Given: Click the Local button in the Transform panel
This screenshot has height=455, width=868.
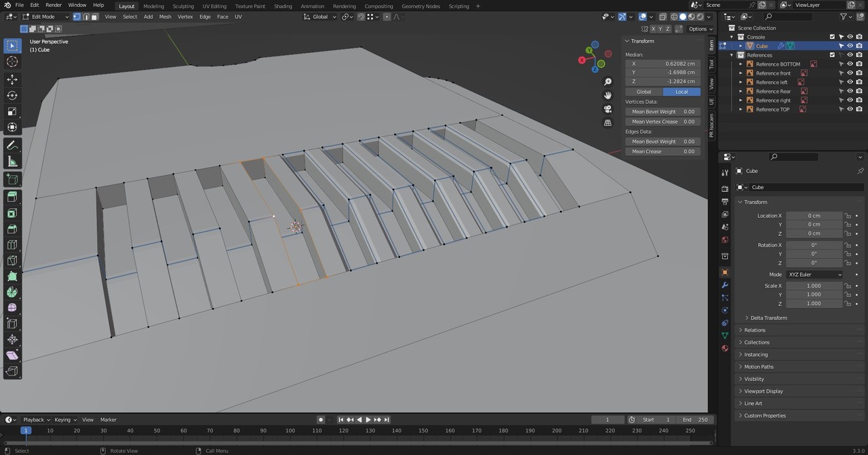Looking at the screenshot, I should tap(681, 91).
